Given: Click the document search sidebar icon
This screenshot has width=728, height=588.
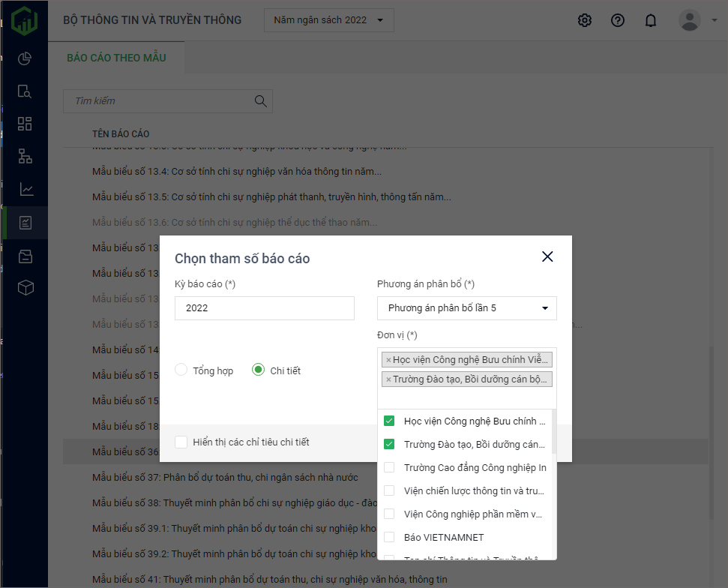Looking at the screenshot, I should click(x=25, y=91).
